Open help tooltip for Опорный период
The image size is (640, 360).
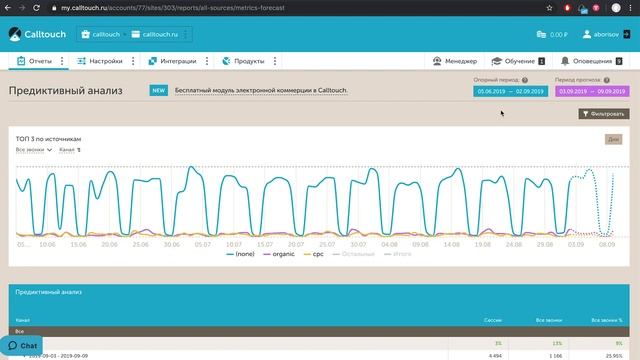[525, 80]
